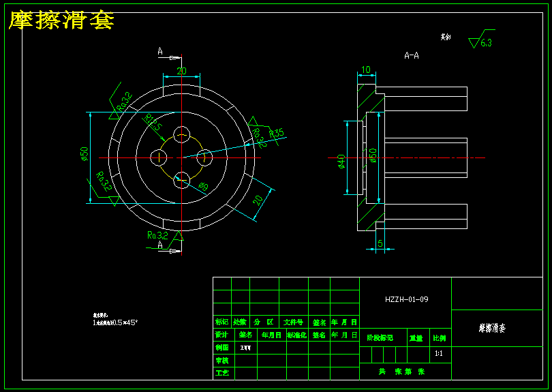Image resolution: width=552 pixels, height=392 pixels.
Task: Select the 标准化 cell
Action: point(296,335)
